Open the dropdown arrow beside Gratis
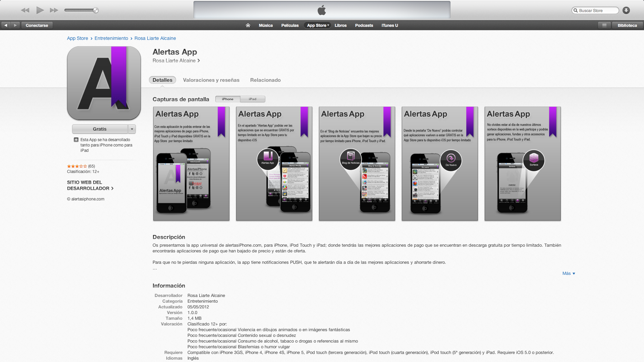Screen dimensions: 644x362 point(132,129)
